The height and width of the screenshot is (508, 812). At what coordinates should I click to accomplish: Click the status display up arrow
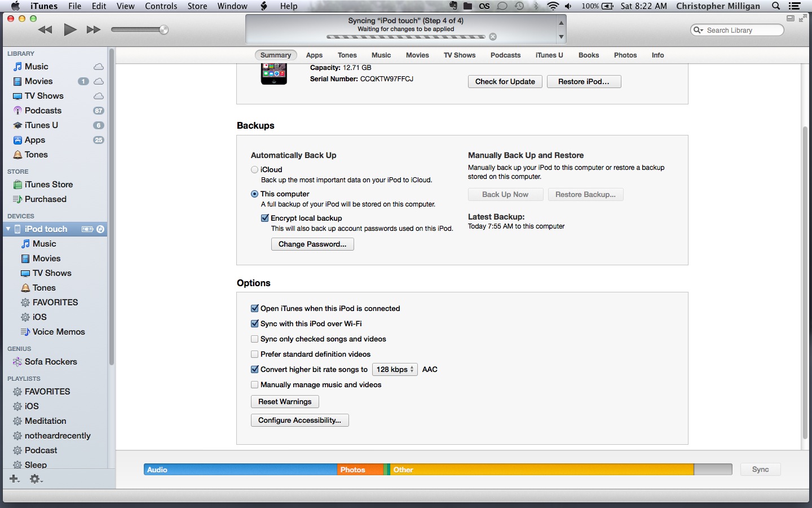click(561, 23)
